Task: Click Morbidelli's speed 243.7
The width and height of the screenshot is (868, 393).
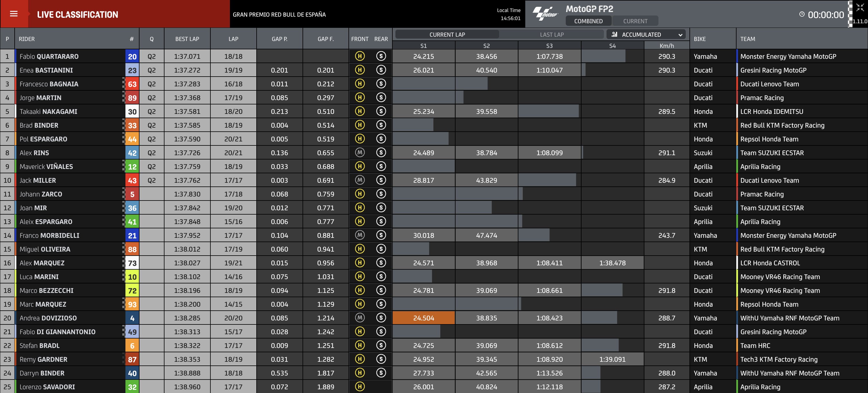Action: 666,235
